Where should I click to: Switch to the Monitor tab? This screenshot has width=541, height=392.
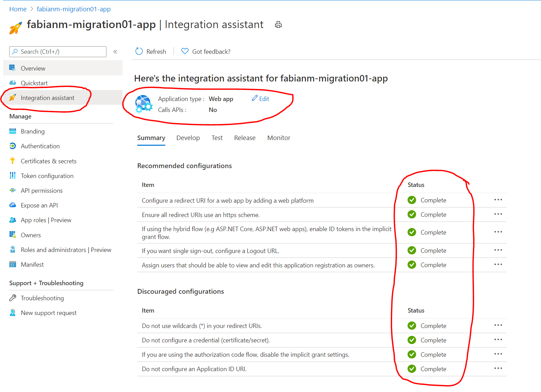click(x=279, y=138)
